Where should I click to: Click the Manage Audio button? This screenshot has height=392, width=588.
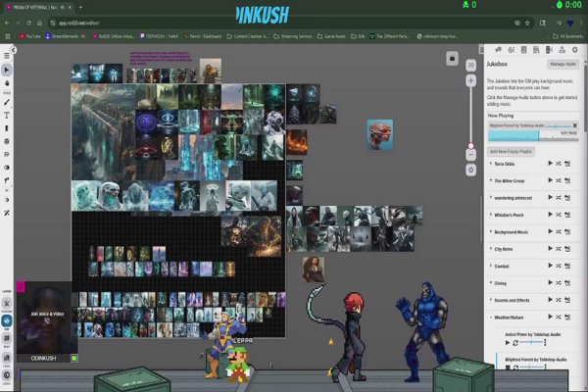[563, 64]
